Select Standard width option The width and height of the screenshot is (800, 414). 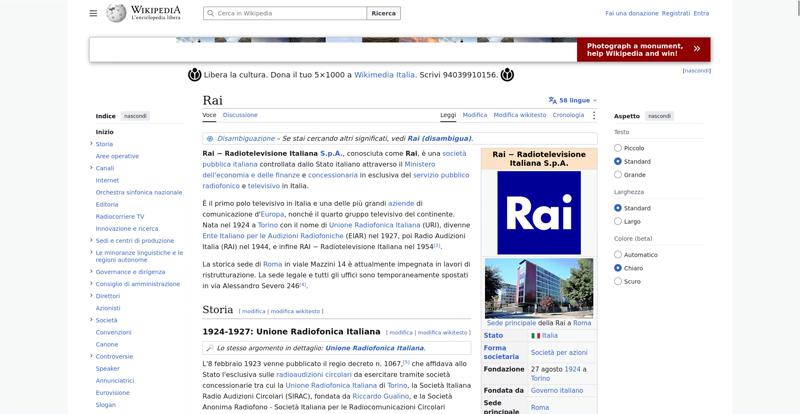coord(618,208)
